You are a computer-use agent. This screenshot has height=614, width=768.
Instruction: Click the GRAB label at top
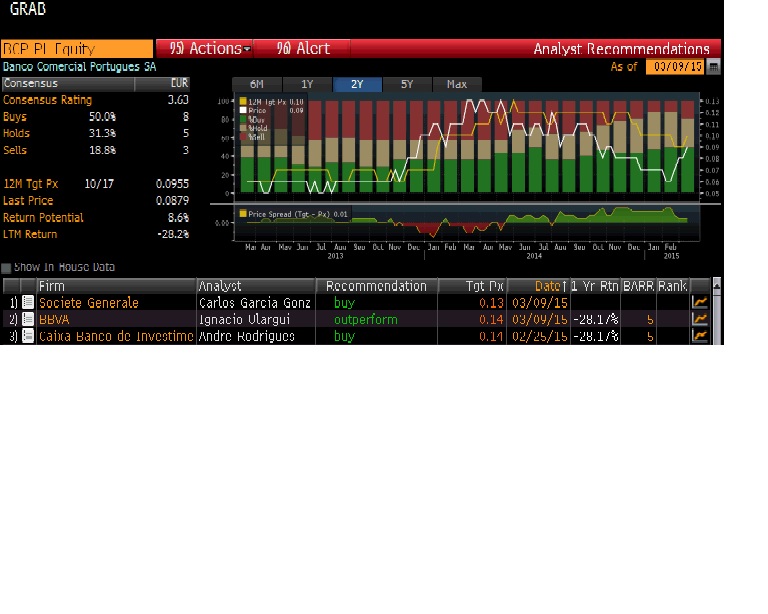tap(27, 8)
